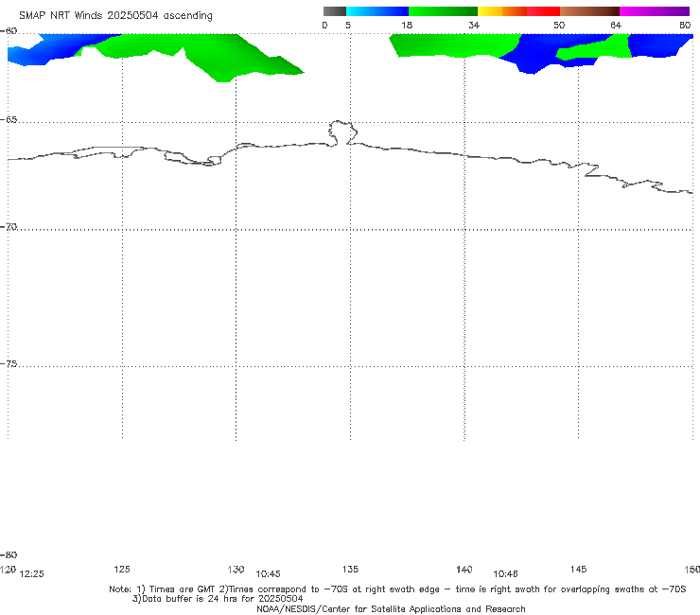Pick the gray segment of the color bar
This screenshot has height=615, width=700.
335,11
